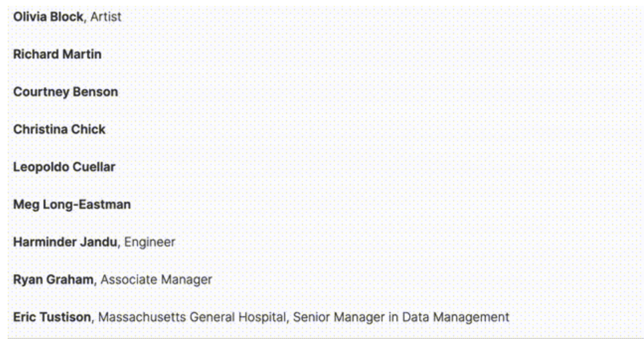Click the Engineer title text
Screen dimensions: 644x339
click(x=150, y=242)
